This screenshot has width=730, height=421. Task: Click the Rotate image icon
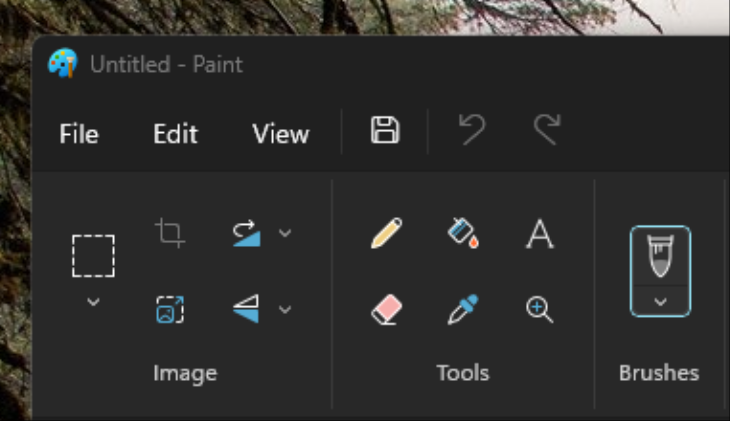tap(246, 233)
